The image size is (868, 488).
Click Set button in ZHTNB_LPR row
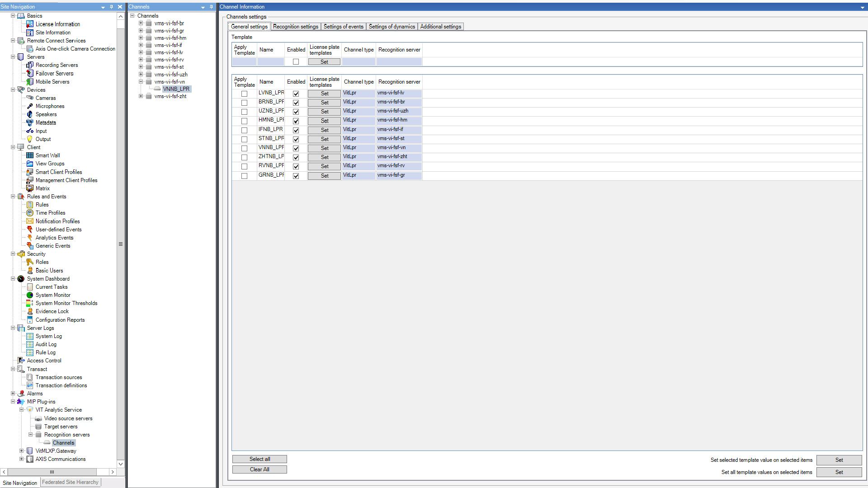click(325, 157)
